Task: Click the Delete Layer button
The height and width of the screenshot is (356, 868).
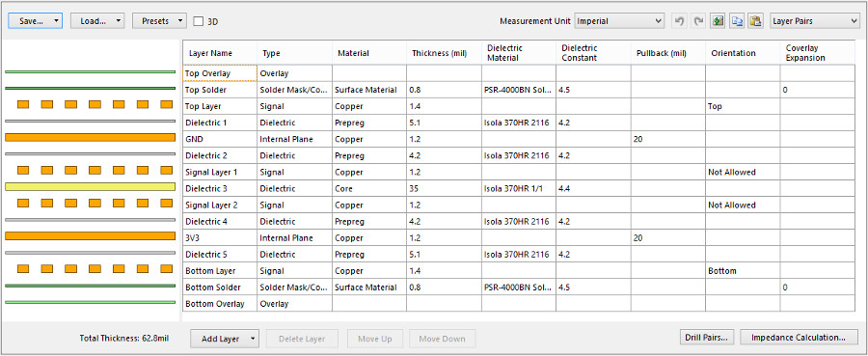Action: 302,339
